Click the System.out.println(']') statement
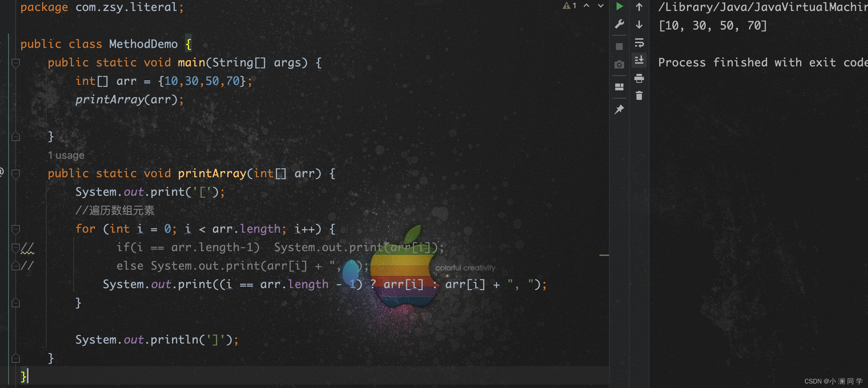868x388 pixels. coord(157,340)
